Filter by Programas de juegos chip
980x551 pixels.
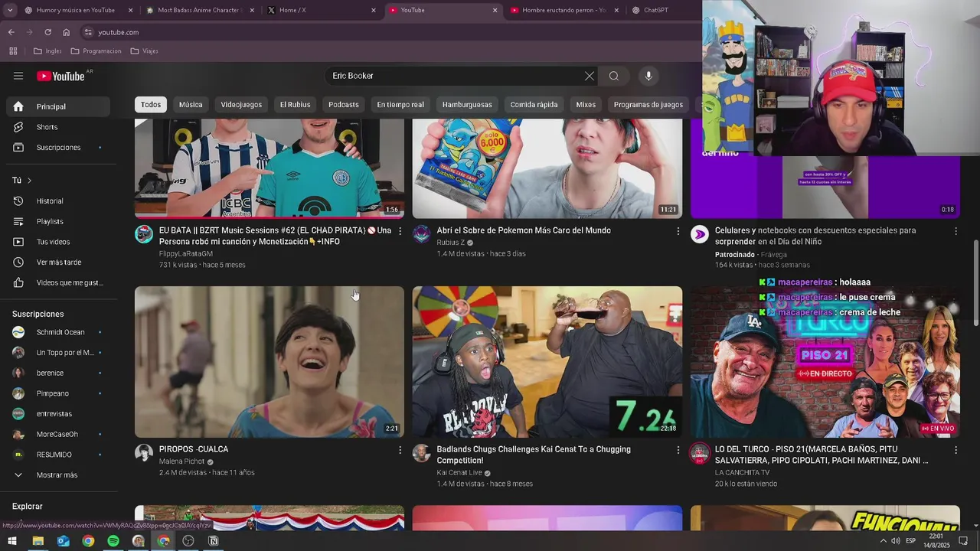coord(648,105)
